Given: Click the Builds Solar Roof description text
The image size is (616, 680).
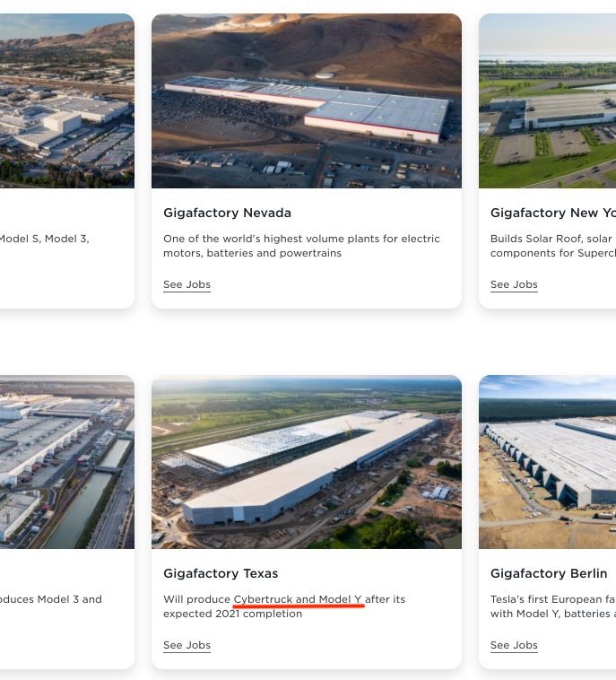Looking at the screenshot, I should click(x=553, y=246).
